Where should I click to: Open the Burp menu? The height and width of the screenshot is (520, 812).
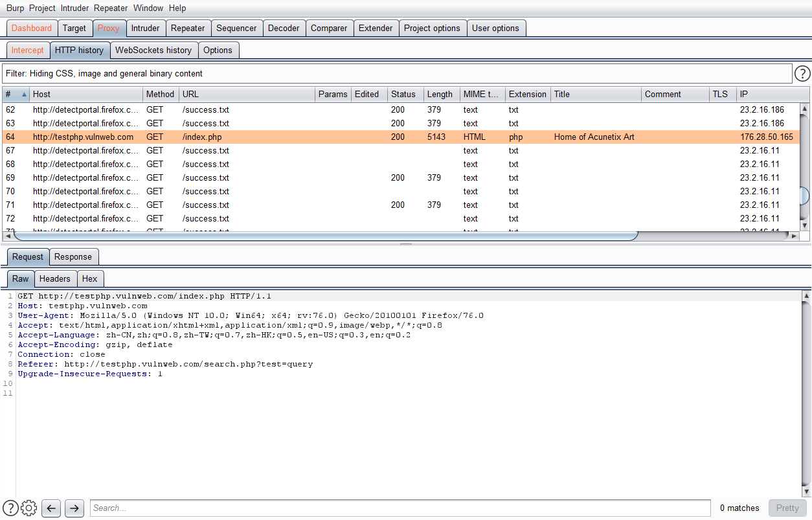(x=14, y=8)
